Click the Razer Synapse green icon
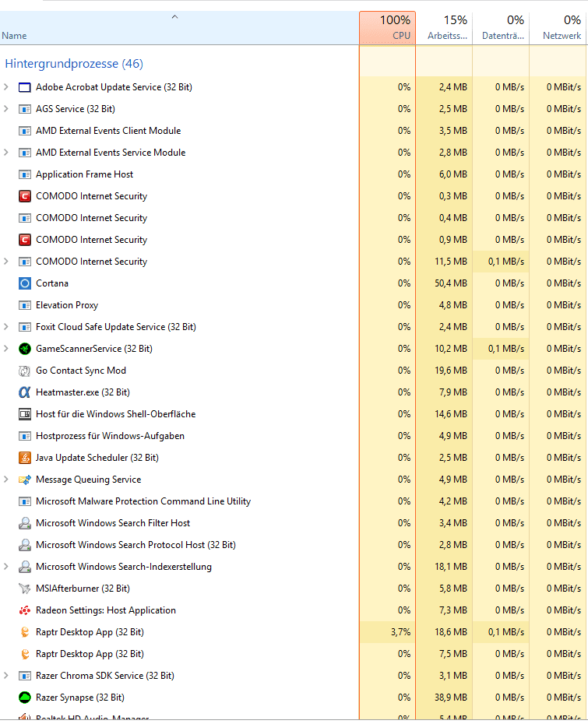The image size is (588, 724). pyautogui.click(x=24, y=698)
